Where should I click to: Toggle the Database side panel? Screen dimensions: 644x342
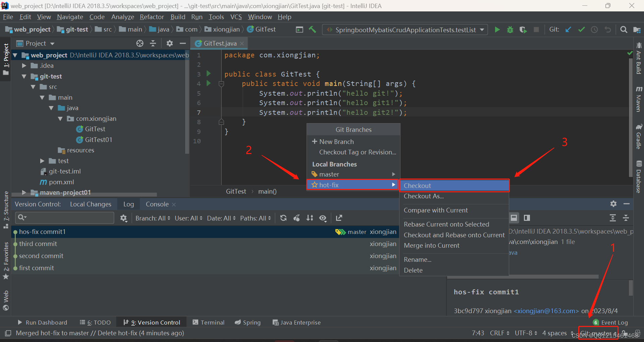point(639,177)
